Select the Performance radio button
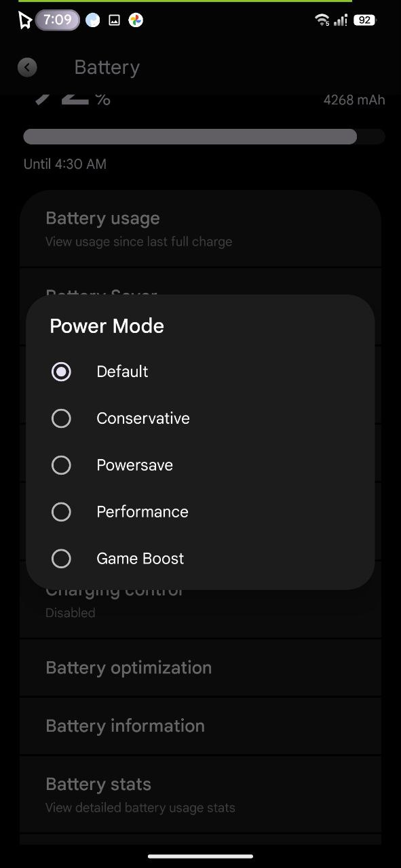Viewport: 401px width, 868px height. coord(61,512)
